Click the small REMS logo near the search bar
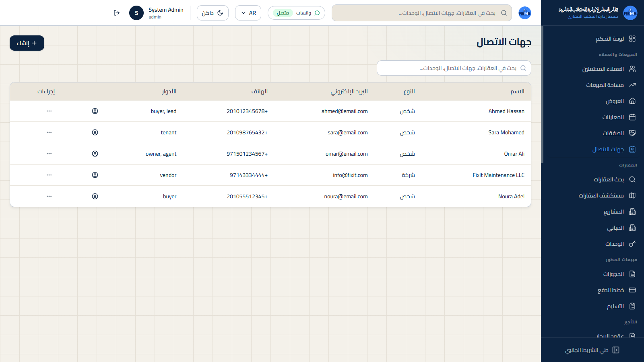644x362 pixels. tap(525, 13)
